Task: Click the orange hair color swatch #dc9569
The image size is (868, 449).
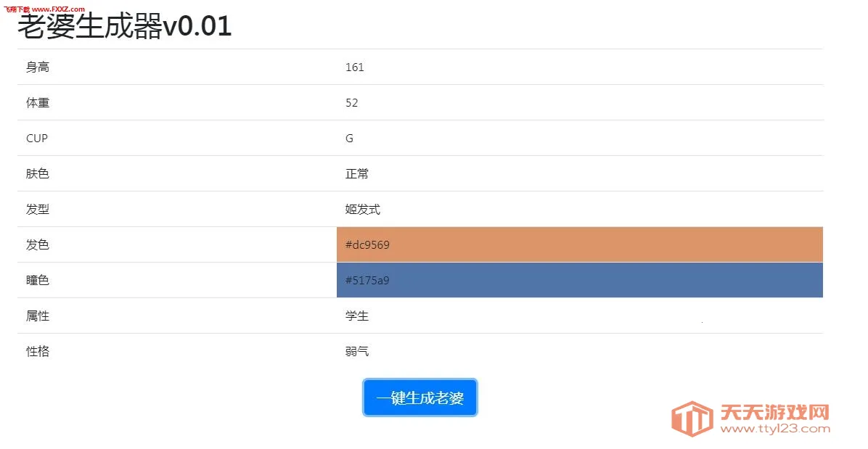Action: tap(579, 244)
